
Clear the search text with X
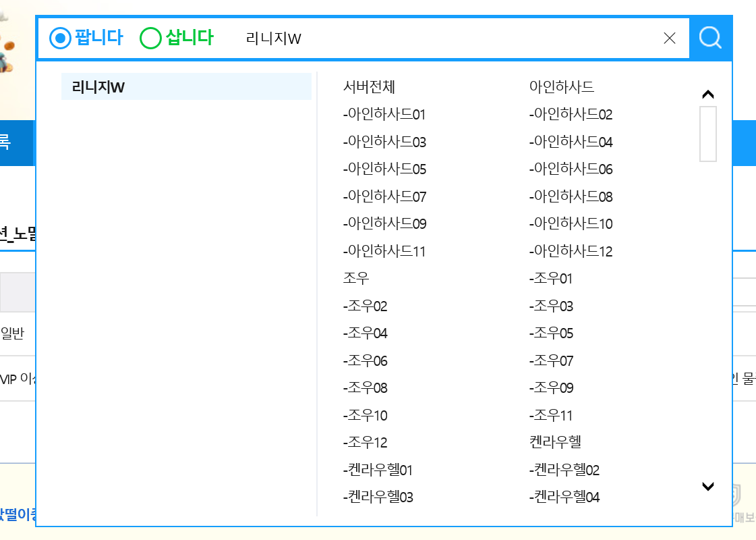(x=669, y=38)
